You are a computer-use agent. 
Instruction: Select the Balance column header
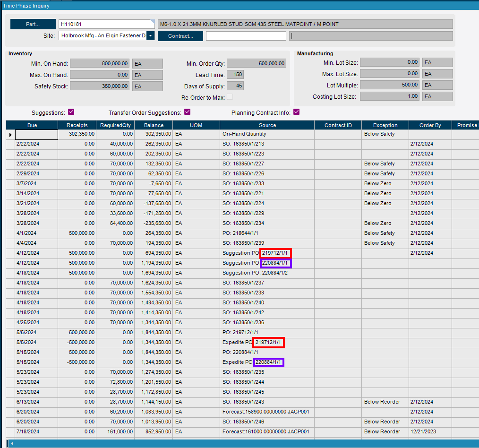[154, 125]
